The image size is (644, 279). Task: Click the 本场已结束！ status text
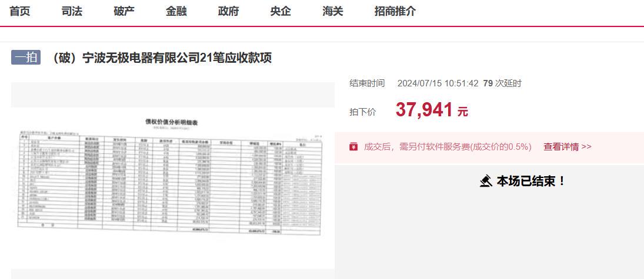532,181
